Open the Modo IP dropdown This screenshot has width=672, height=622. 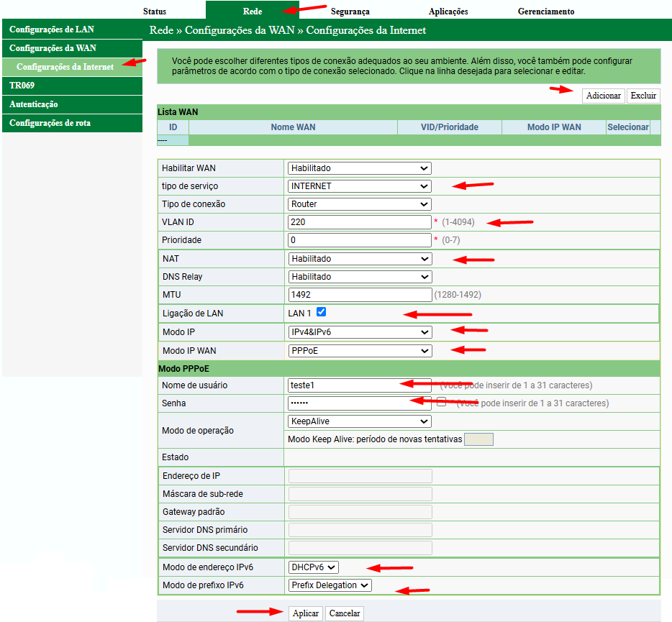pyautogui.click(x=360, y=332)
